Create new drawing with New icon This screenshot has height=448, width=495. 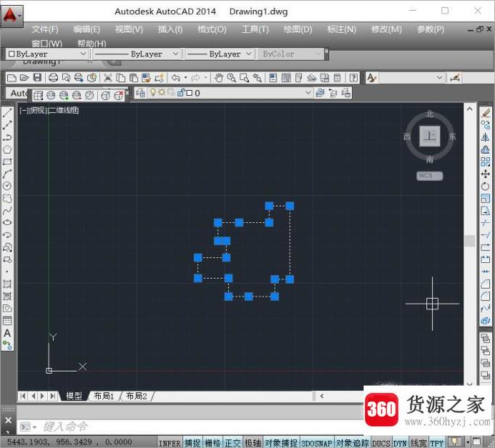pyautogui.click(x=12, y=78)
